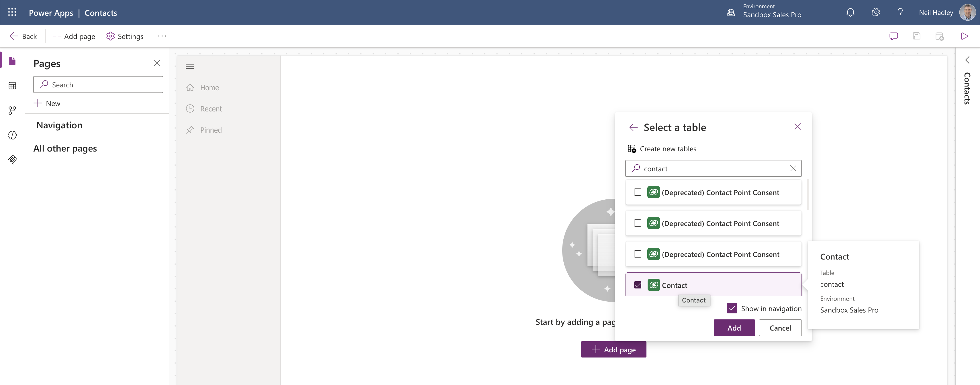
Task: Open the Copilot icon in left rail
Action: [x=12, y=135]
